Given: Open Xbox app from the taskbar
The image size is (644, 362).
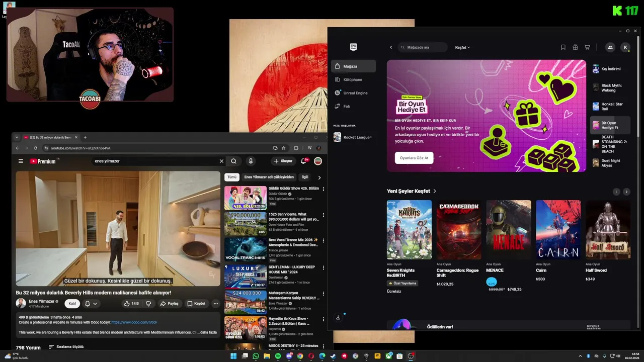Looking at the screenshot, I should click(x=388, y=356).
